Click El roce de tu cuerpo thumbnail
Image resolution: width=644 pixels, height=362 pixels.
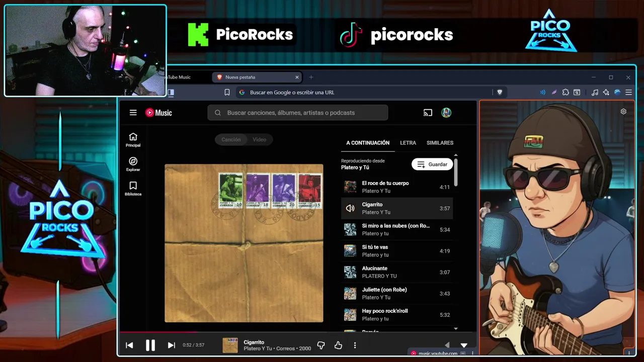click(350, 187)
